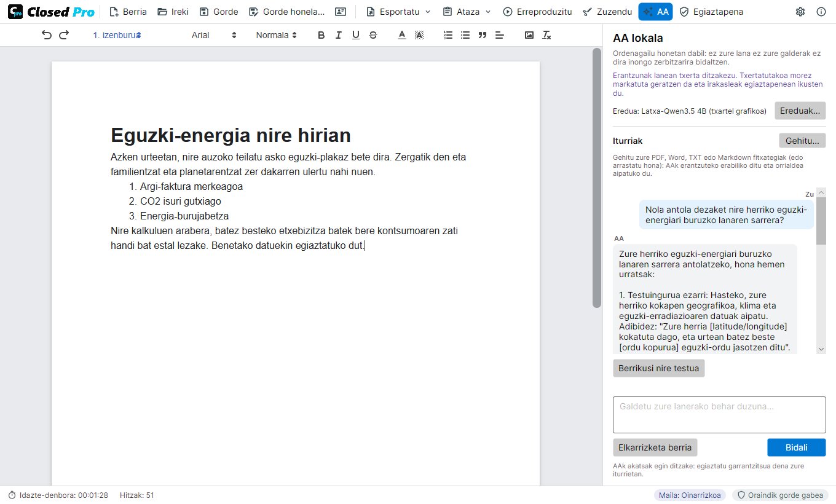The width and height of the screenshot is (836, 504).
Task: Undo the last edit
Action: click(47, 35)
